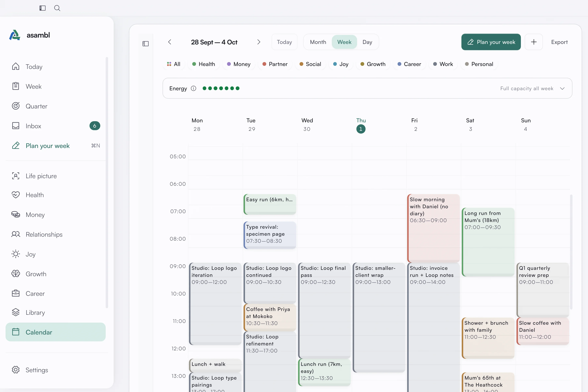This screenshot has height=392, width=588.
Task: Open Inbox in sidebar
Action: click(56, 126)
